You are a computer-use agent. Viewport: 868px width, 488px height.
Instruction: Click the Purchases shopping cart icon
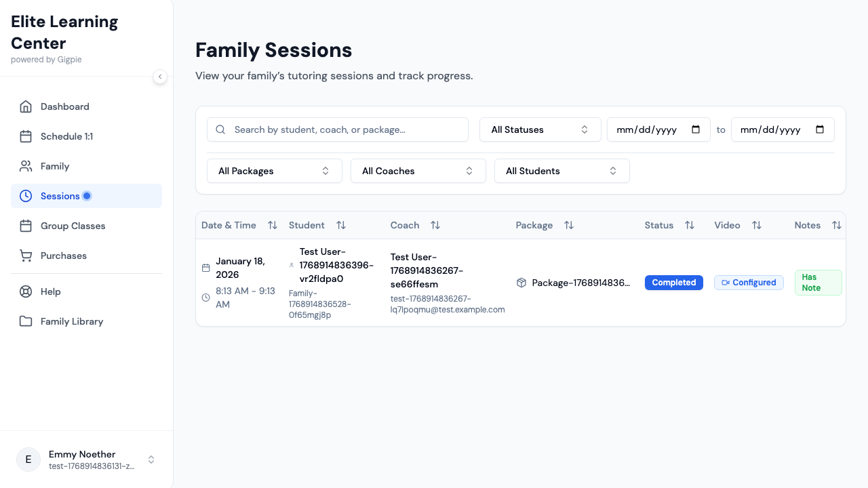26,256
